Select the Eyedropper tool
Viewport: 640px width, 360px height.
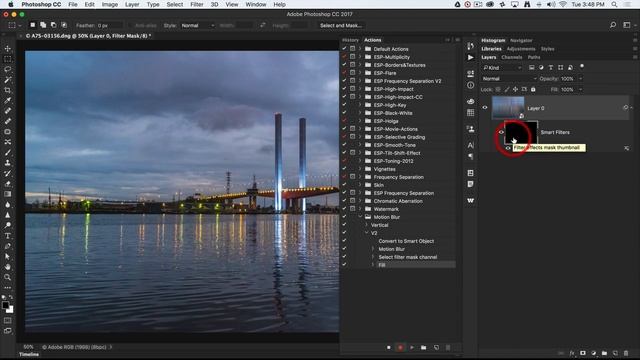click(7, 100)
